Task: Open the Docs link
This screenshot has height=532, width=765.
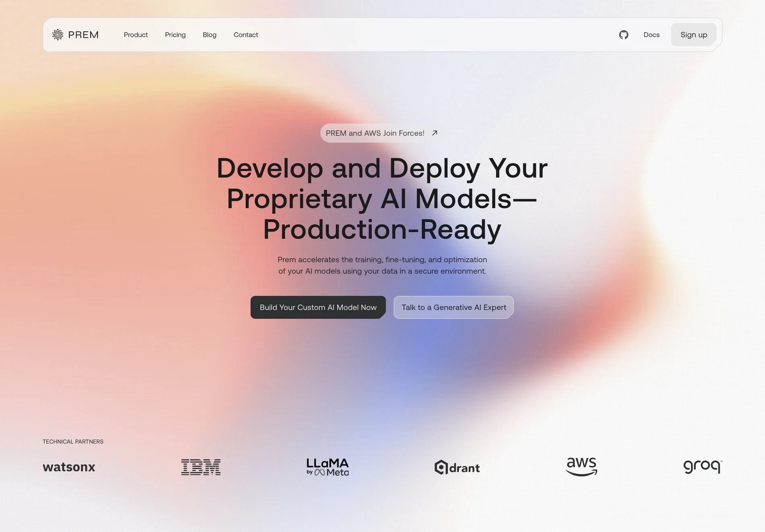Action: point(651,35)
